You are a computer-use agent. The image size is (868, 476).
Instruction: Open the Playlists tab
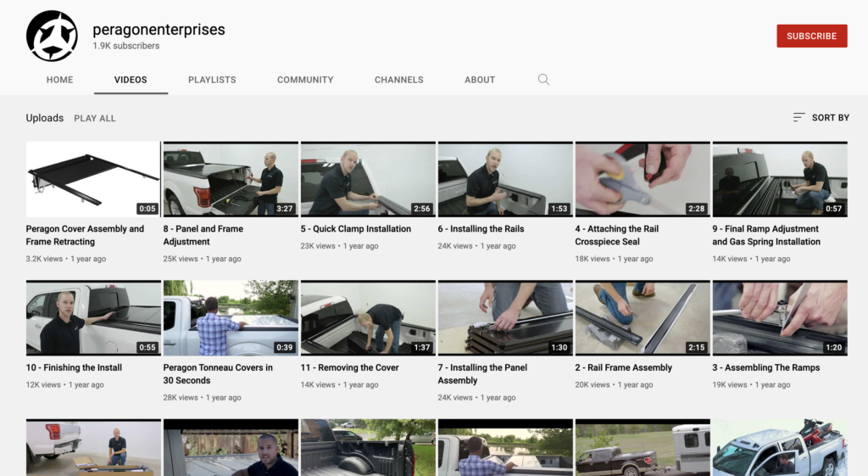212,80
